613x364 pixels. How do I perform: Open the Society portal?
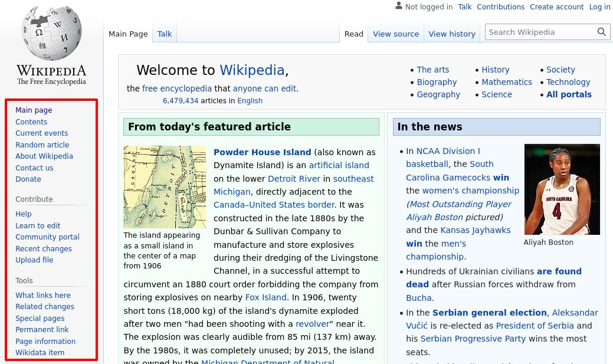point(560,70)
